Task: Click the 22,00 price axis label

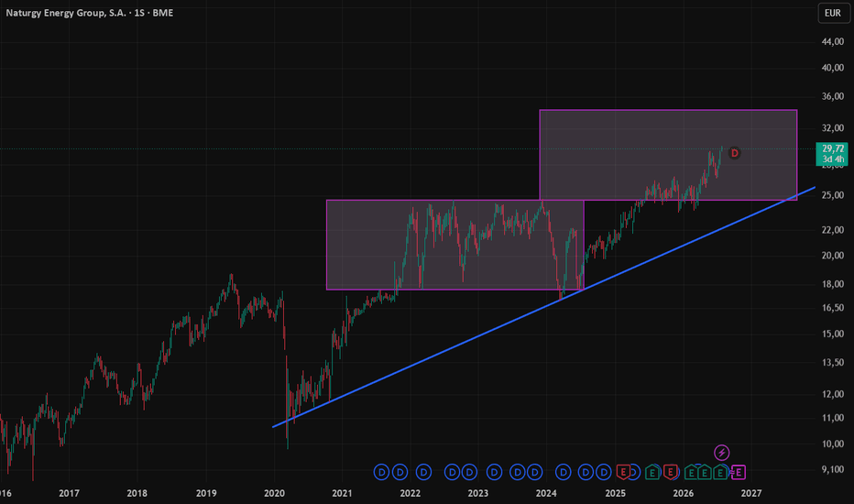Action: pyautogui.click(x=833, y=230)
